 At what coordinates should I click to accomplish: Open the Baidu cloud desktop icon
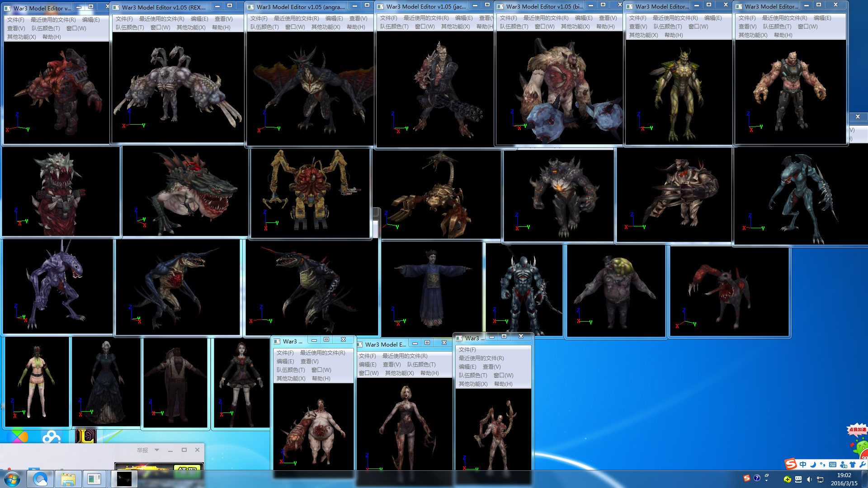51,436
